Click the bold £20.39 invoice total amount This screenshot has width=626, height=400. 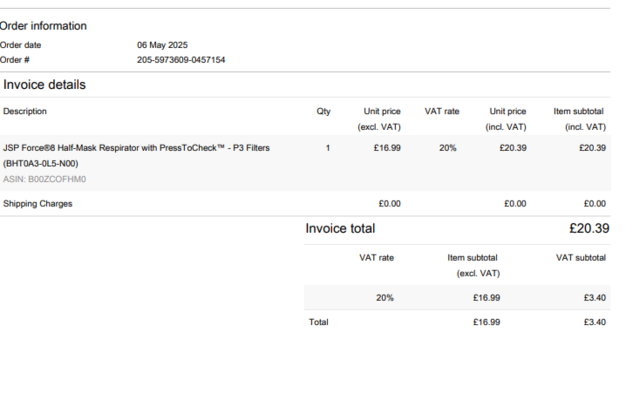pyautogui.click(x=588, y=229)
